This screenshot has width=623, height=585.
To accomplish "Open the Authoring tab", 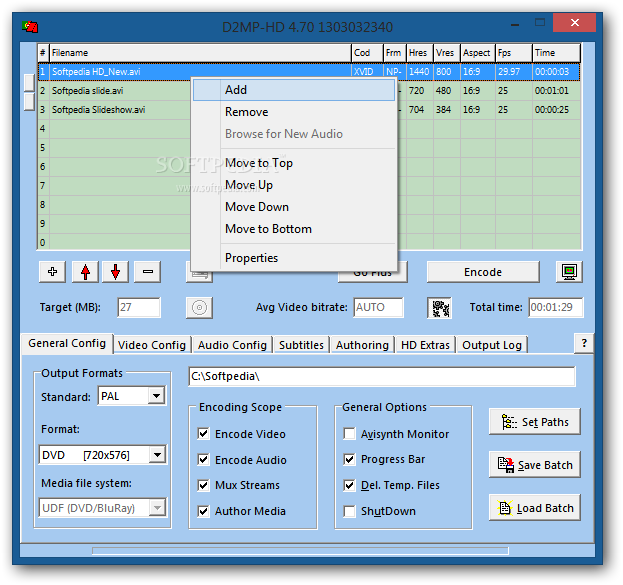I will pos(362,345).
